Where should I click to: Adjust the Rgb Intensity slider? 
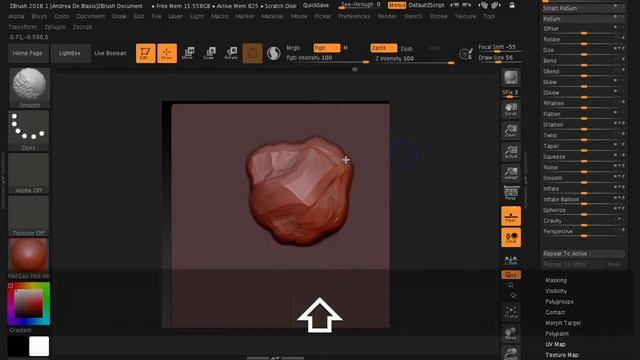pyautogui.click(x=327, y=59)
